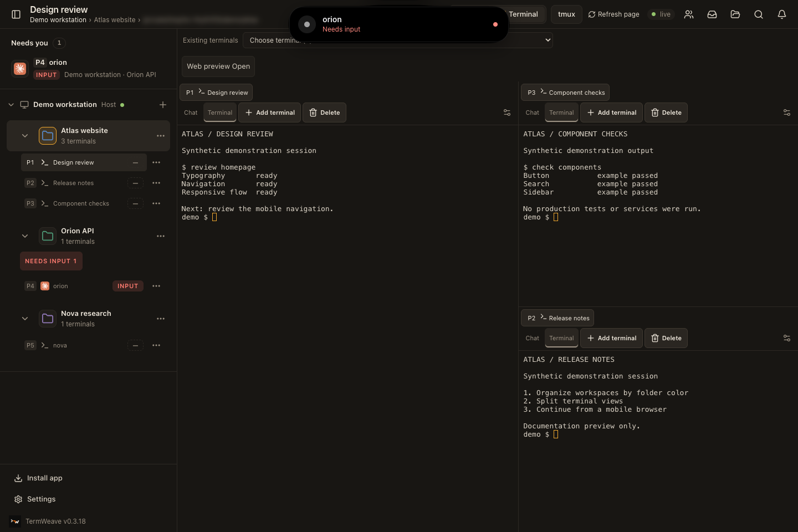This screenshot has width=798, height=532.
Task: Switch to Chat tab in Design review pane
Action: 191,112
